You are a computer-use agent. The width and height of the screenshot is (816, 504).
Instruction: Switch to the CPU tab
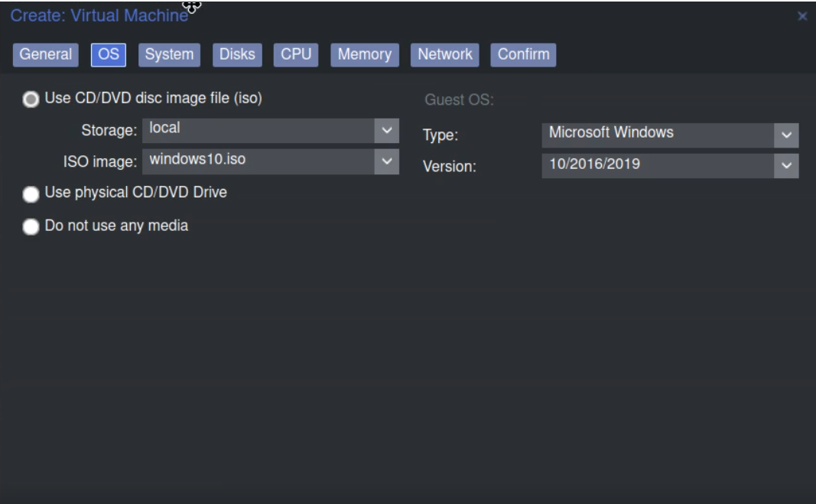tap(296, 54)
